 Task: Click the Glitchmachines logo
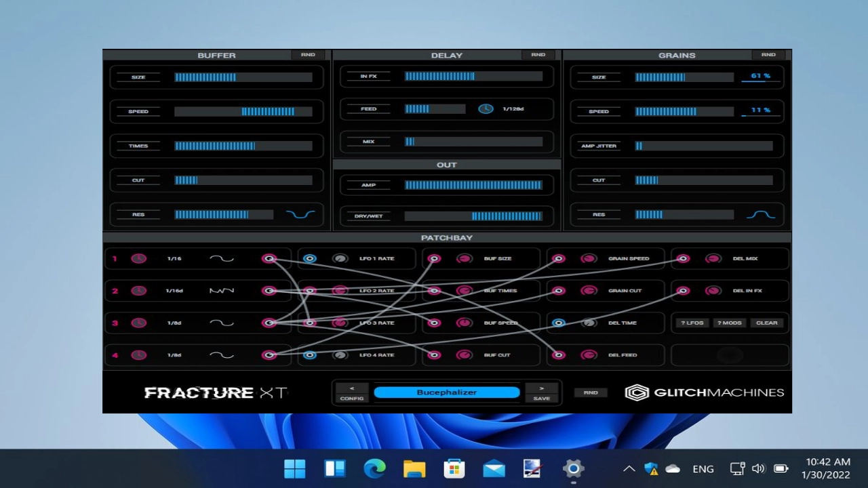704,392
